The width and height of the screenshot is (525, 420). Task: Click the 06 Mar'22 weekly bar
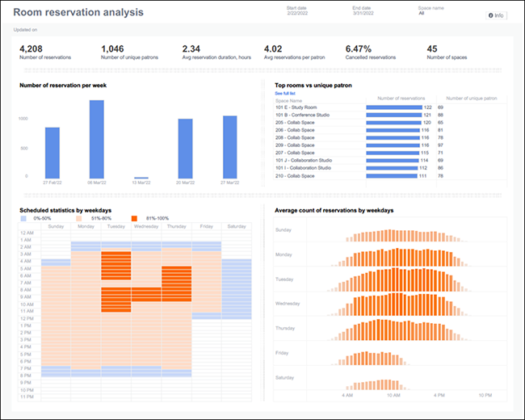(x=96, y=140)
